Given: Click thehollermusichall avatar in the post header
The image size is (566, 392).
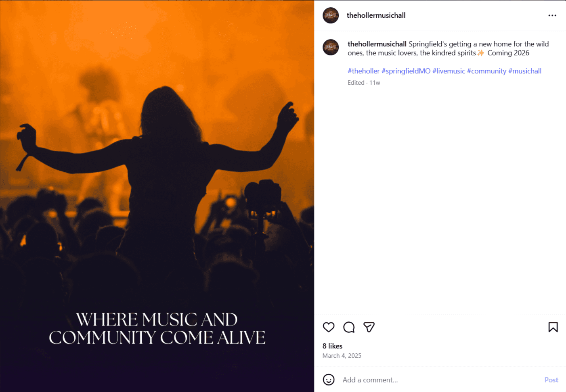Looking at the screenshot, I should 331,15.
